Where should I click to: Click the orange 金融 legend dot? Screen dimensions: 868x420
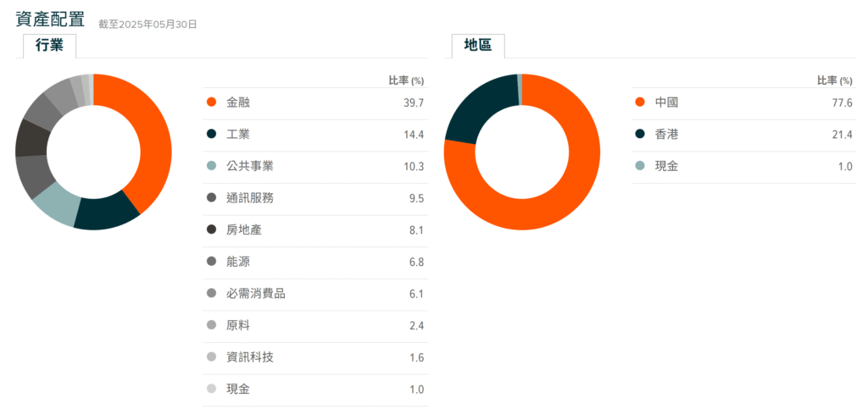(211, 102)
